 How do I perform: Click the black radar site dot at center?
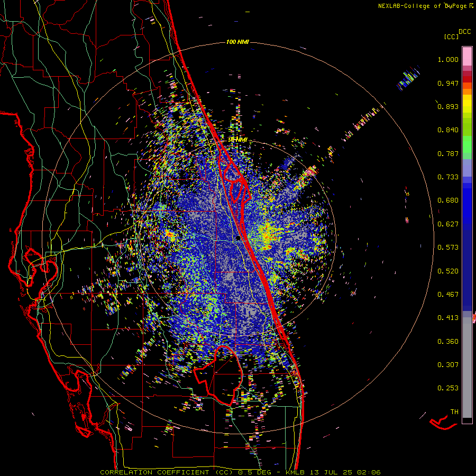[239, 239]
